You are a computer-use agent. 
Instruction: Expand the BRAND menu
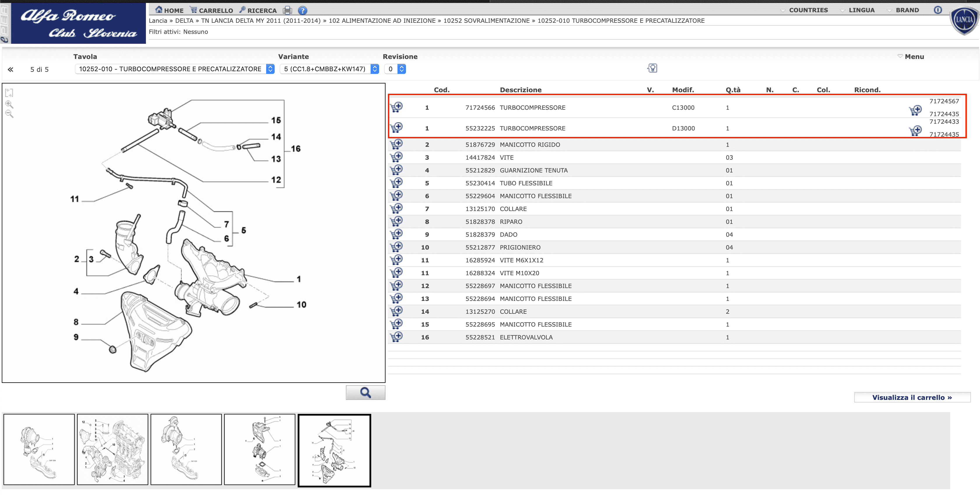click(903, 10)
